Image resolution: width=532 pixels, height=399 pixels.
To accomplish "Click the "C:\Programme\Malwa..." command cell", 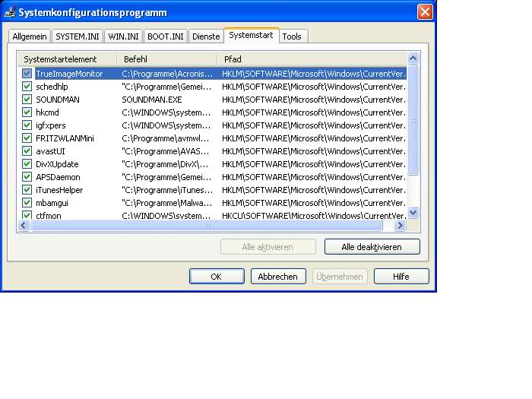I will point(167,203).
